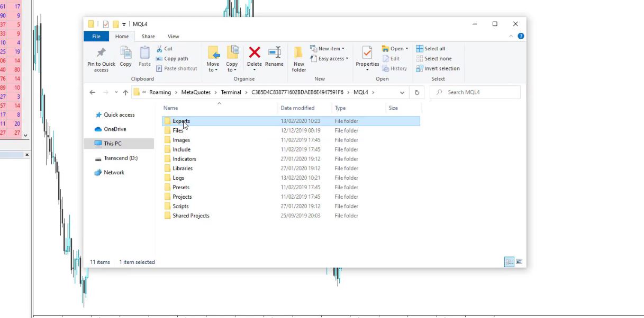644x318 pixels.
Task: Refresh the current folder view
Action: [417, 92]
